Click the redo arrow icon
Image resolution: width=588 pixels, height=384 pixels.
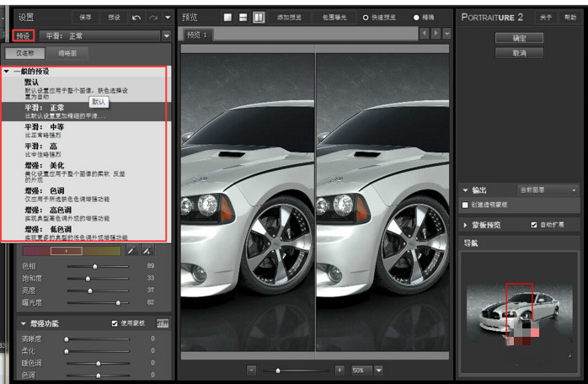(x=152, y=17)
